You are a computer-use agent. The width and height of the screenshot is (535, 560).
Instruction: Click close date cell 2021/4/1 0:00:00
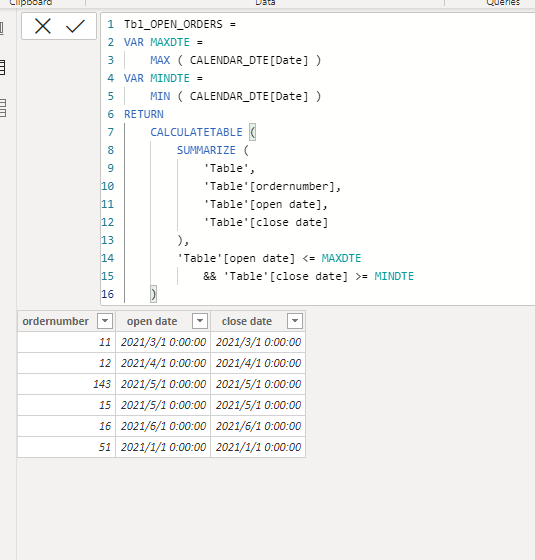click(x=258, y=363)
